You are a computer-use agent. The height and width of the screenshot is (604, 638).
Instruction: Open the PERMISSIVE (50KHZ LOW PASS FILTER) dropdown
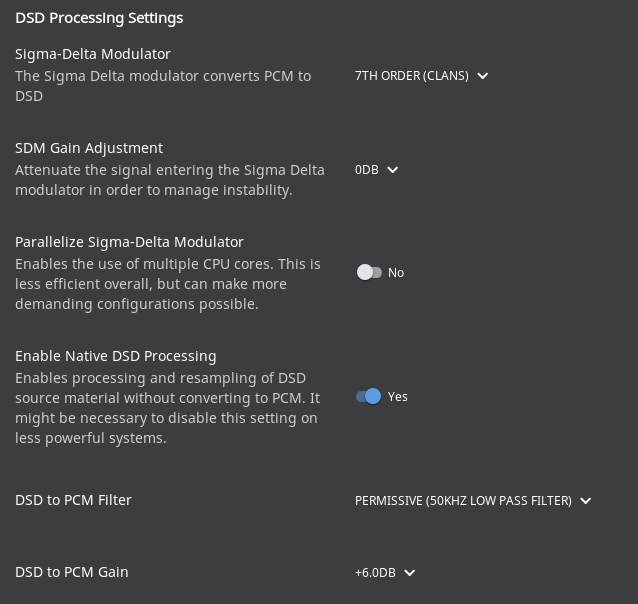[463, 501]
